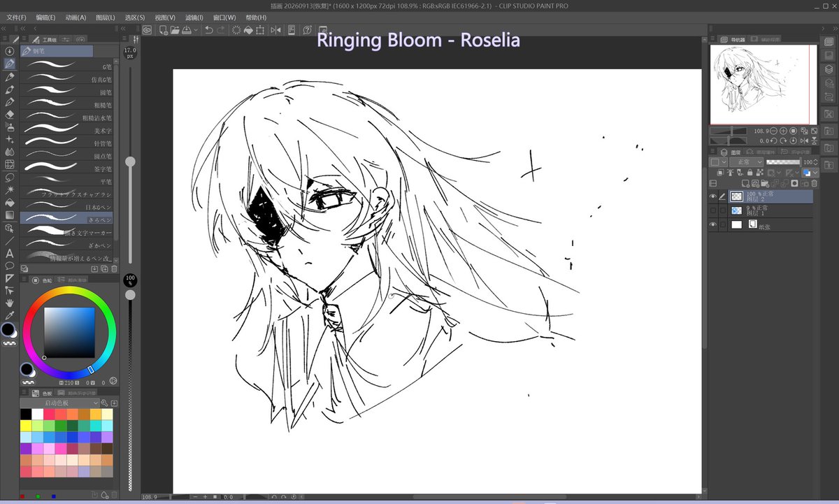Select the Hand move canvas tool

coord(10,303)
